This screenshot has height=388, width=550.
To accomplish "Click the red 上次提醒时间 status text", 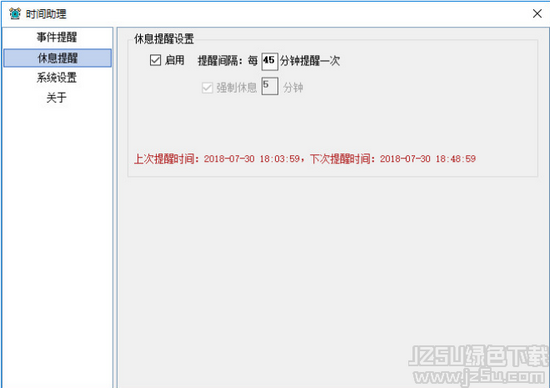I will coord(217,159).
